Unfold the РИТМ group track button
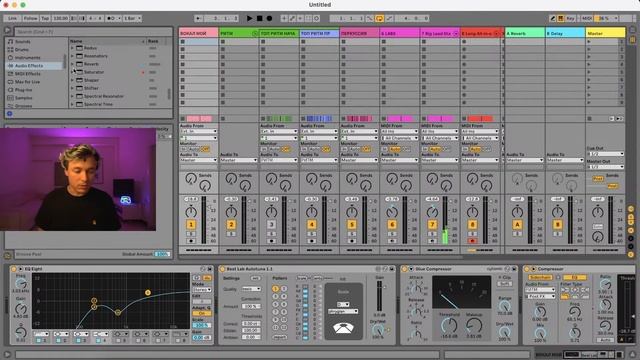640x360 pixels. click(x=255, y=33)
